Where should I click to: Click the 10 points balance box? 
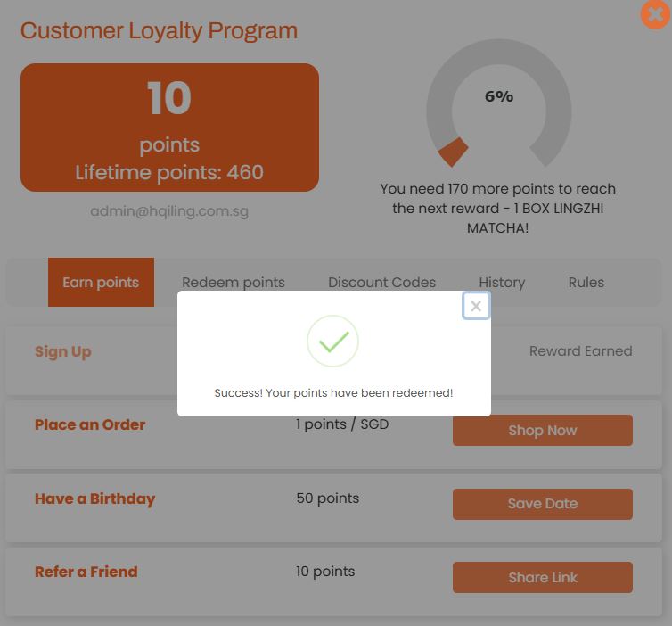click(x=169, y=128)
